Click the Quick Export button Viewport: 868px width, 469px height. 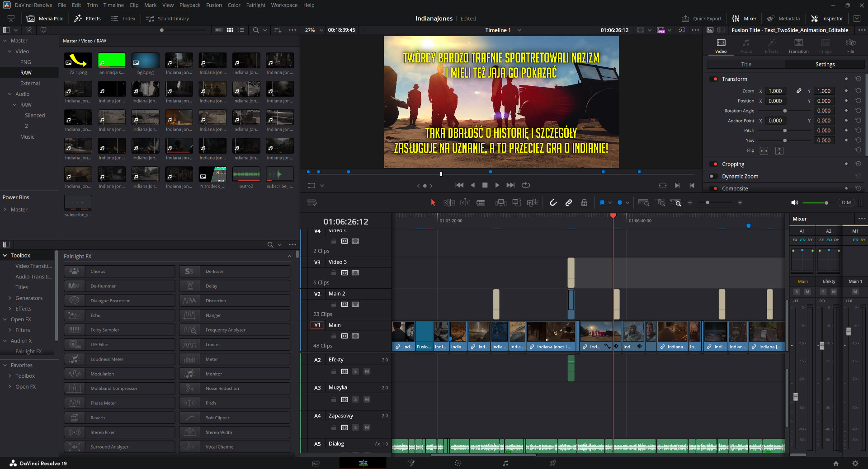click(701, 19)
